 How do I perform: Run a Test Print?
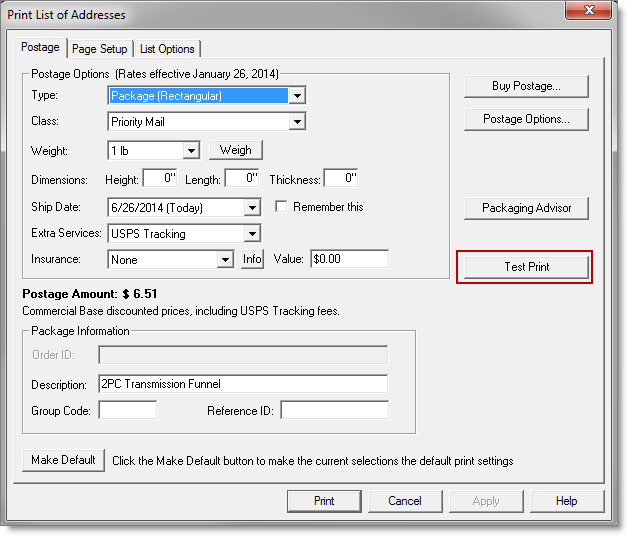coord(526,267)
